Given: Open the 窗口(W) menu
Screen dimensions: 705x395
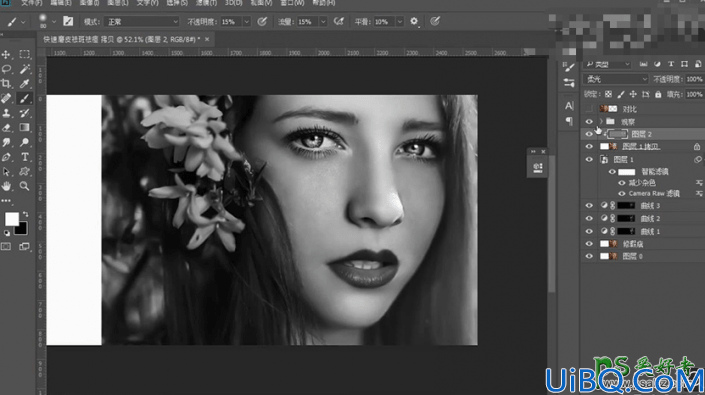Looking at the screenshot, I should pos(292,3).
